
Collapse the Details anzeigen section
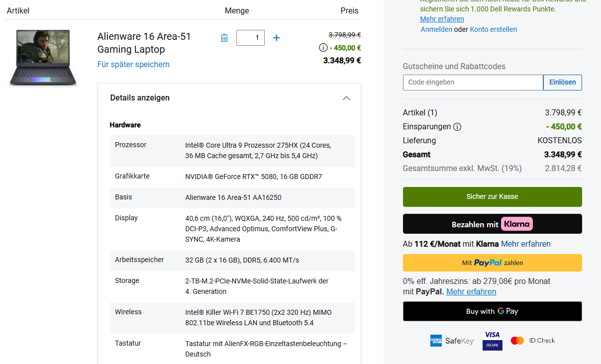[x=347, y=98]
